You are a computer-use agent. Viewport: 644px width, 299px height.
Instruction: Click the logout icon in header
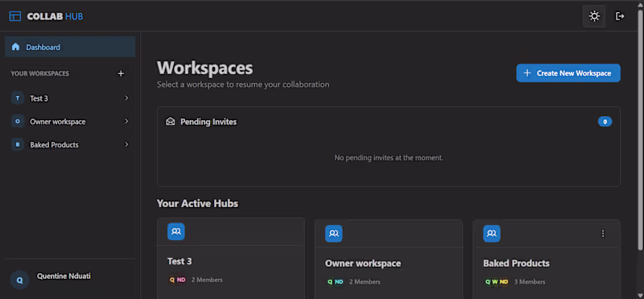pos(619,16)
